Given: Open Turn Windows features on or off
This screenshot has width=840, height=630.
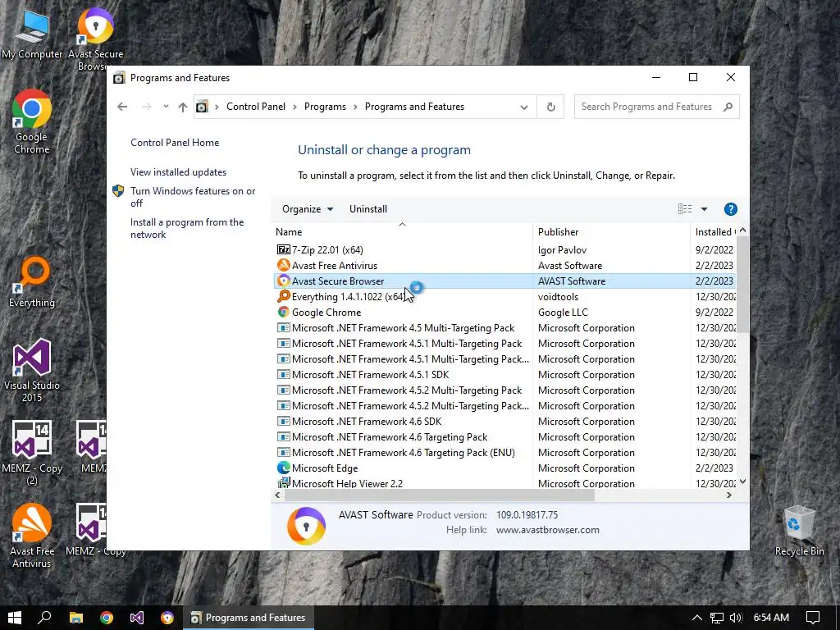Looking at the screenshot, I should [193, 197].
